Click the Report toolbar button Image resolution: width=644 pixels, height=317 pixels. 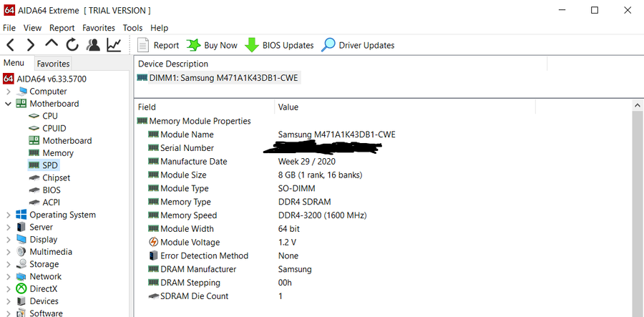click(x=158, y=45)
